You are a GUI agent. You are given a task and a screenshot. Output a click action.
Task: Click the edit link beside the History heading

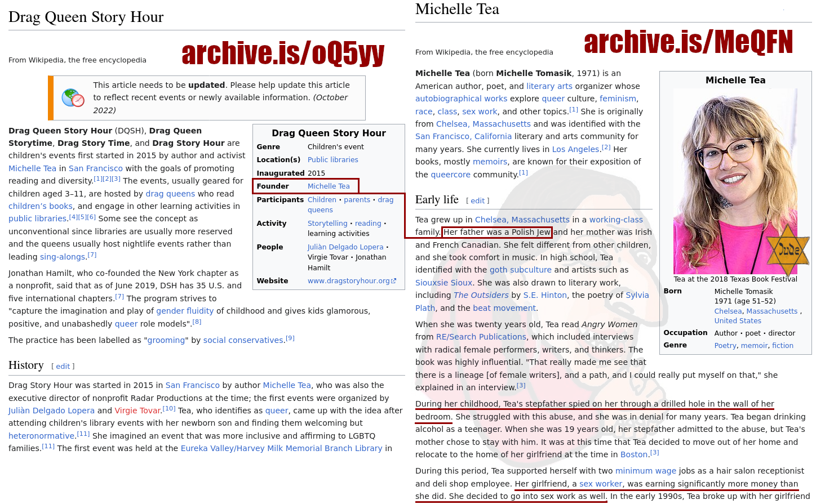63,367
